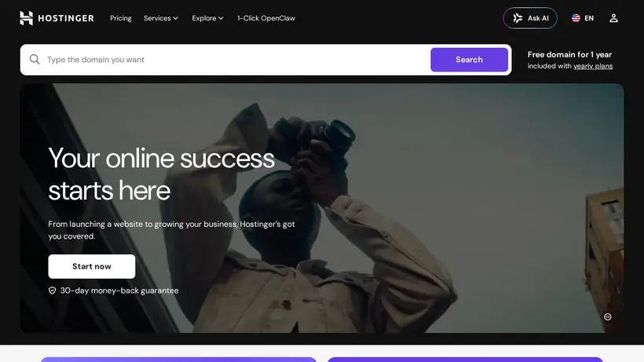644x362 pixels.
Task: Pause the hero background video
Action: point(607,317)
